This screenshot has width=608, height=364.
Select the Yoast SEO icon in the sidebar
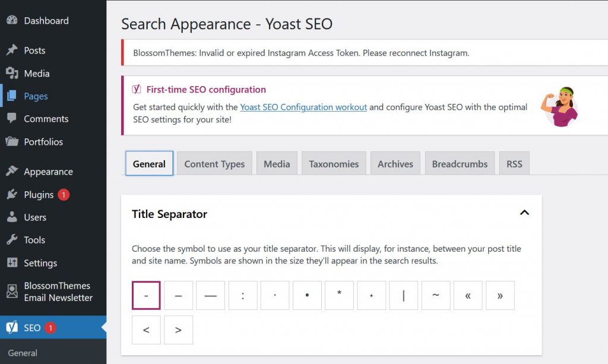pyautogui.click(x=13, y=327)
